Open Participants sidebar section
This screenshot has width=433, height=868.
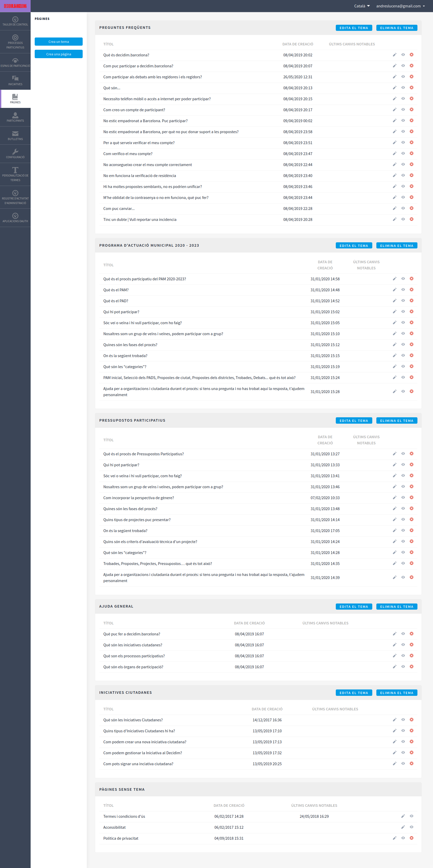click(15, 117)
